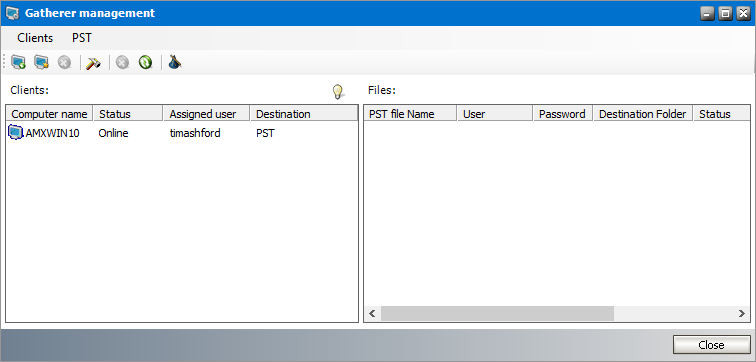Open the Clients menu
Image resolution: width=756 pixels, height=362 pixels.
pyautogui.click(x=35, y=38)
